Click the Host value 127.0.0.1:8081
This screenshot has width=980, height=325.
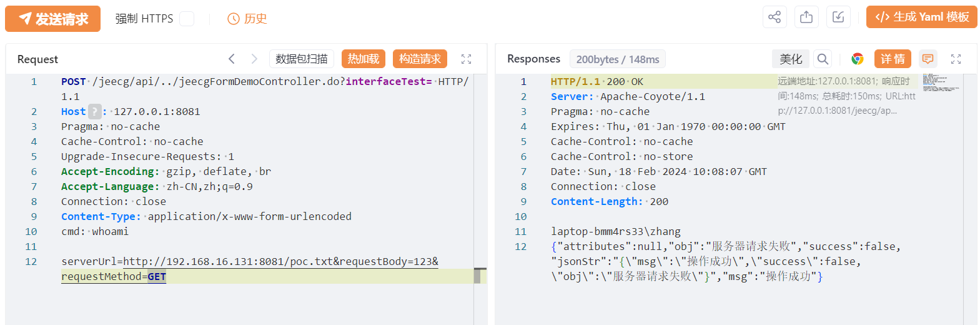157,112
